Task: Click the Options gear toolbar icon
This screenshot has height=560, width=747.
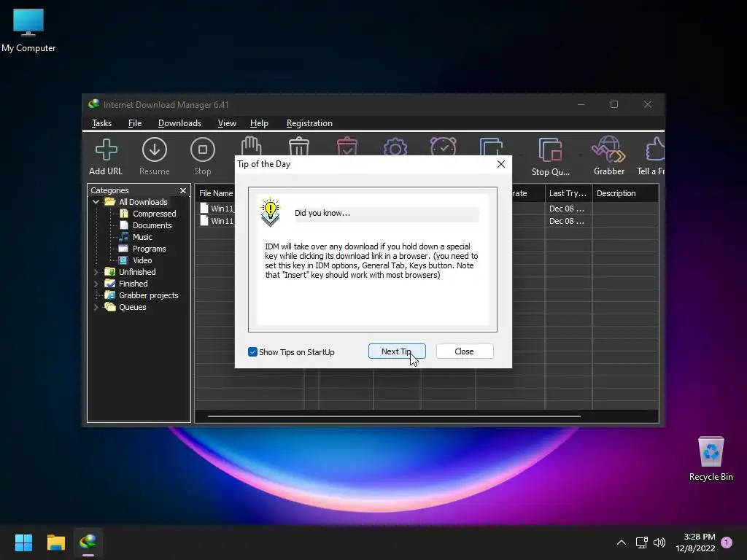Action: [395, 147]
